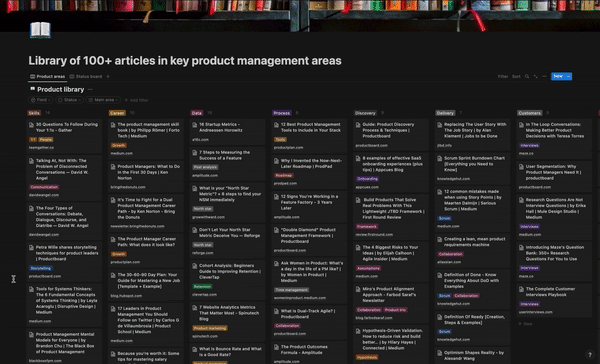The image size is (600, 364).
Task: Click page icon of 'Now-Next-Later Roadmap' card
Action: click(x=276, y=161)
